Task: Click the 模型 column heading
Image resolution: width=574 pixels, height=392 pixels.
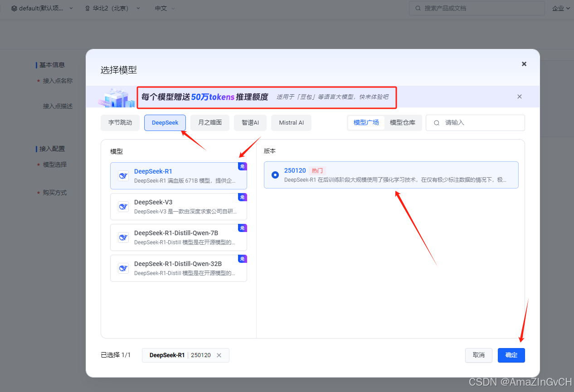Action: pos(117,151)
